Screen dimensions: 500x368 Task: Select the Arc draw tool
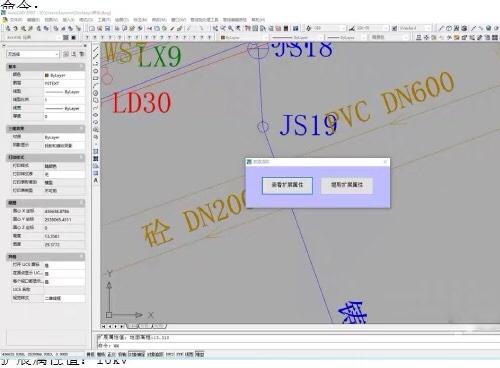(x=96, y=85)
